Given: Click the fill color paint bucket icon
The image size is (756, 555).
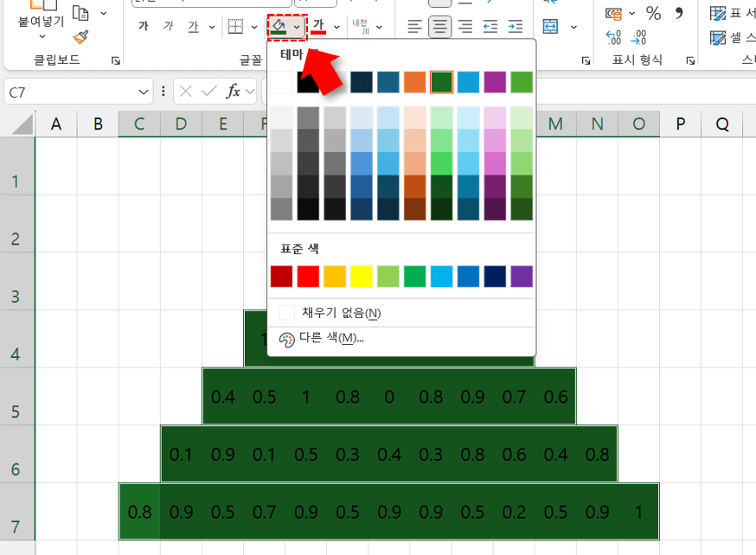Looking at the screenshot, I should pos(279,27).
